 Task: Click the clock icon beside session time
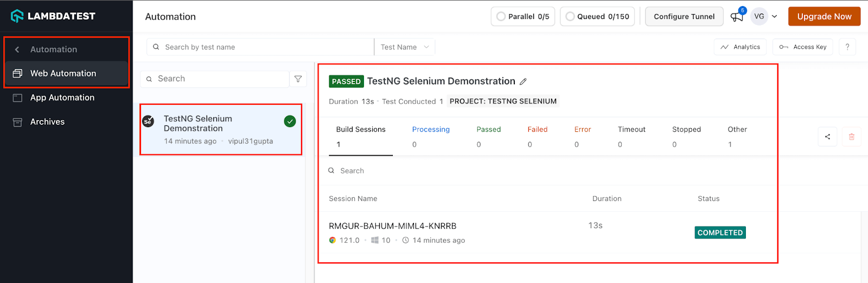pyautogui.click(x=405, y=240)
